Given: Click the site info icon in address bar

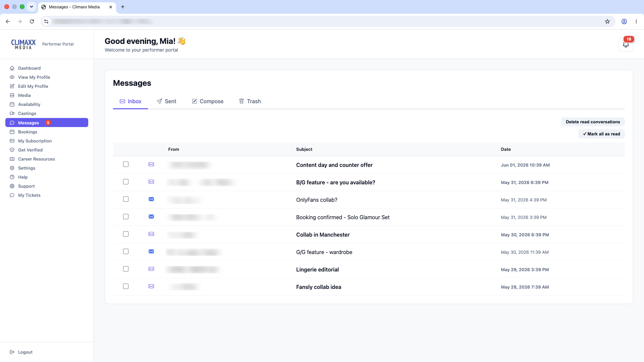Looking at the screenshot, I should (46, 21).
